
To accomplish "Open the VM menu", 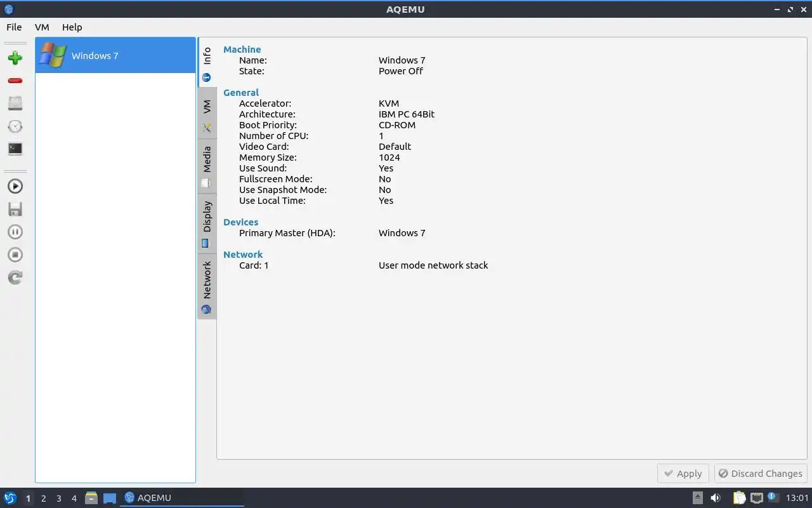I will (x=42, y=27).
